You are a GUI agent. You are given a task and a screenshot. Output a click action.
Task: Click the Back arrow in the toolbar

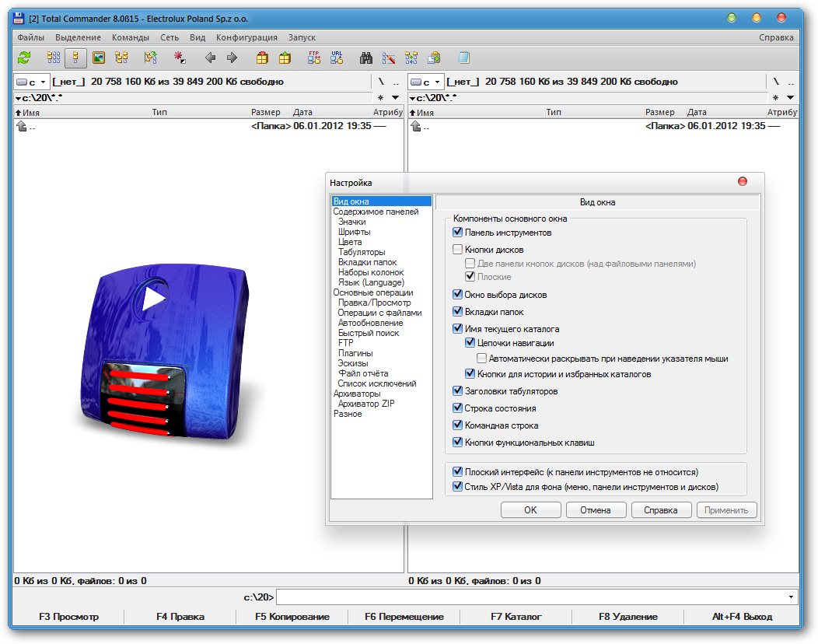point(210,58)
